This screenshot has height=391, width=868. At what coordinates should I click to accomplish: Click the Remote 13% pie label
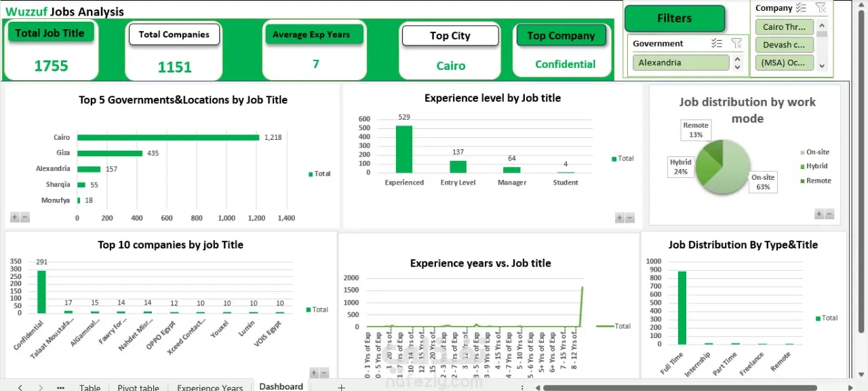[696, 130]
